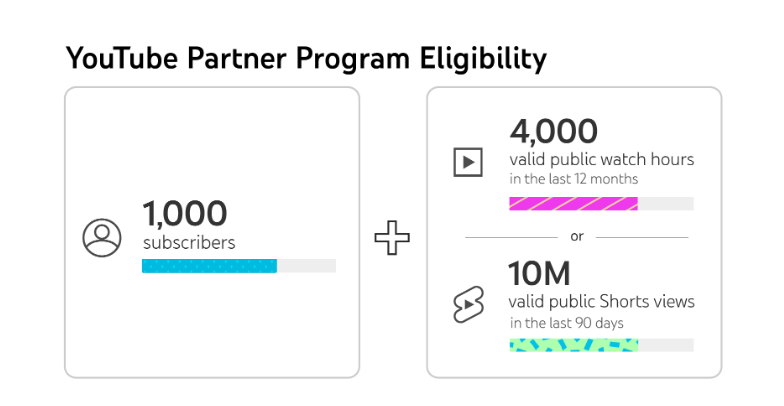784x406 pixels.
Task: Click the YouTube Shorts logo icon
Action: click(x=468, y=304)
